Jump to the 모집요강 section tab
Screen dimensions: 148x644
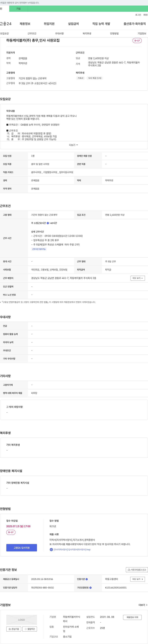(x=4, y=33)
